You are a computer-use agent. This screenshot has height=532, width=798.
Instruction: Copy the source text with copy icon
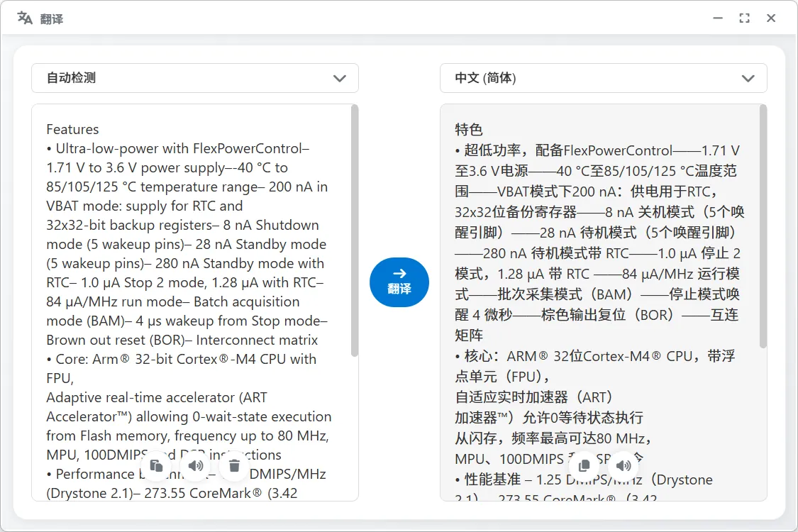tap(157, 466)
